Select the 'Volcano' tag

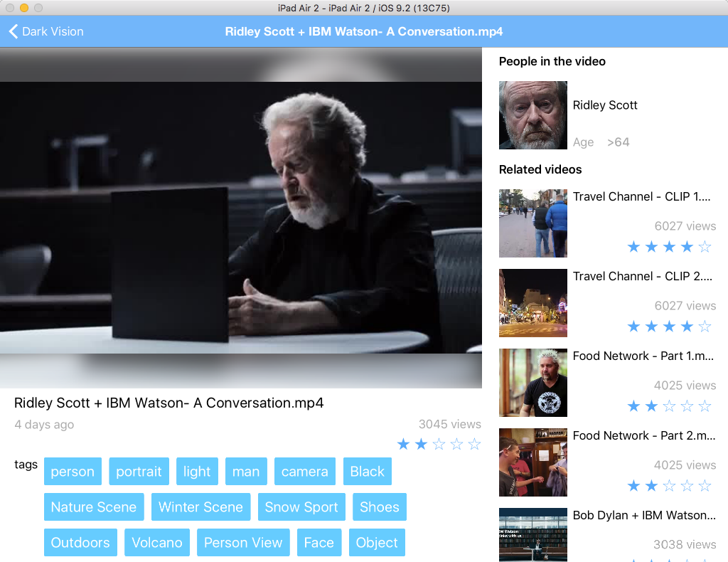tap(157, 543)
